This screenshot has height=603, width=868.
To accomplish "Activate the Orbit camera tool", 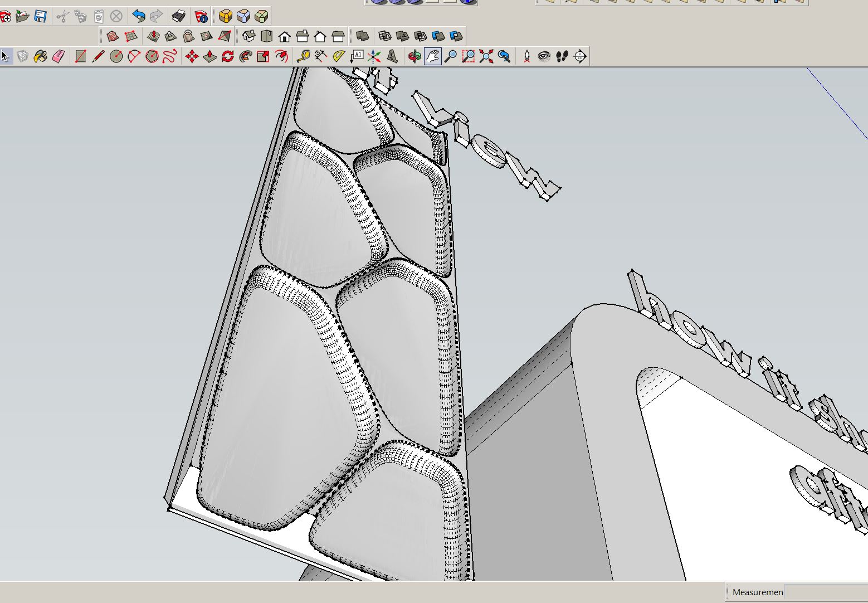I will [x=415, y=56].
